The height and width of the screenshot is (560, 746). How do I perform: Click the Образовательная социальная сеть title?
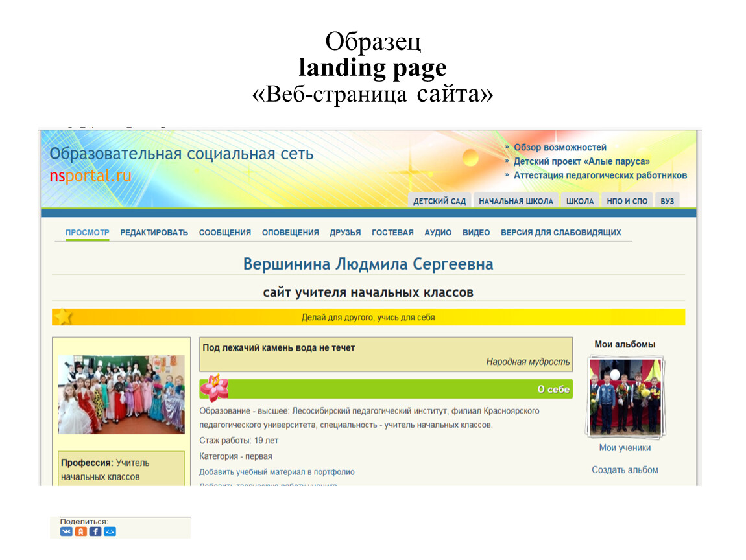coord(182,154)
